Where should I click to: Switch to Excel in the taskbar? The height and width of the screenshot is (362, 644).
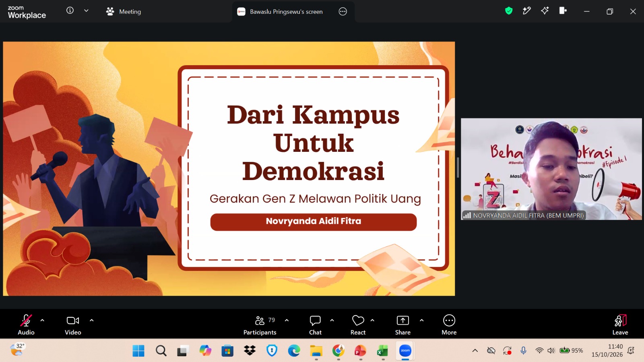point(383,351)
